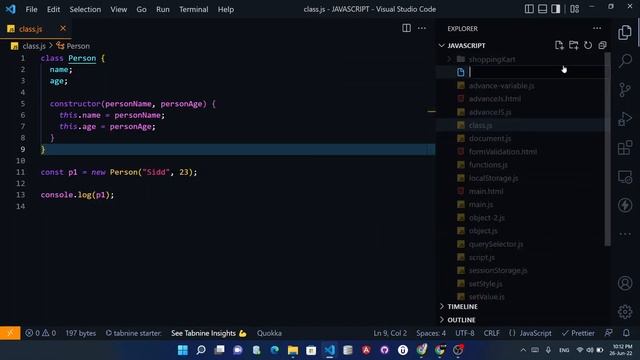Click the feedback icon in status bar

click(609, 333)
